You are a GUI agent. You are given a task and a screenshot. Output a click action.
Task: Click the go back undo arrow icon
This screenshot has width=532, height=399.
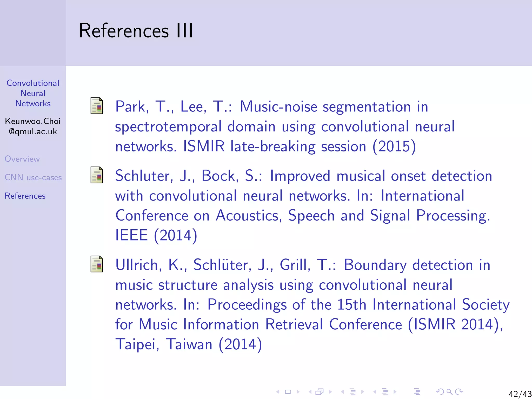[440, 391]
